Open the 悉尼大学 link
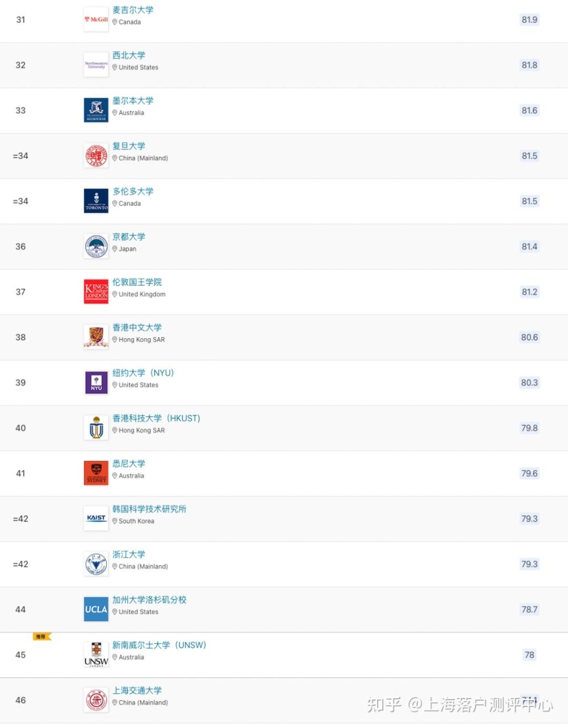 click(129, 464)
